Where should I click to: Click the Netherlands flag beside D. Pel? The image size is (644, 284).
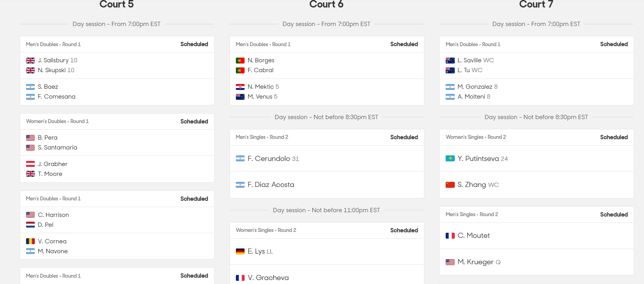(x=30, y=225)
